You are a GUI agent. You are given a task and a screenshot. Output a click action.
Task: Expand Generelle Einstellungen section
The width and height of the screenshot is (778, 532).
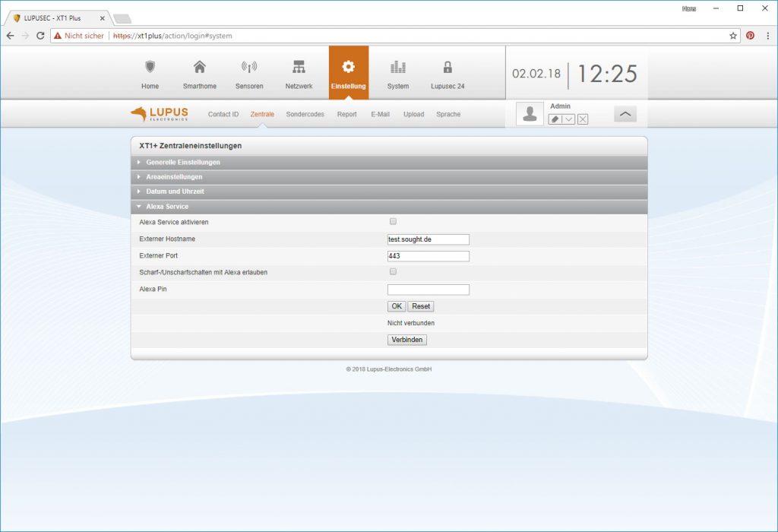pos(183,163)
